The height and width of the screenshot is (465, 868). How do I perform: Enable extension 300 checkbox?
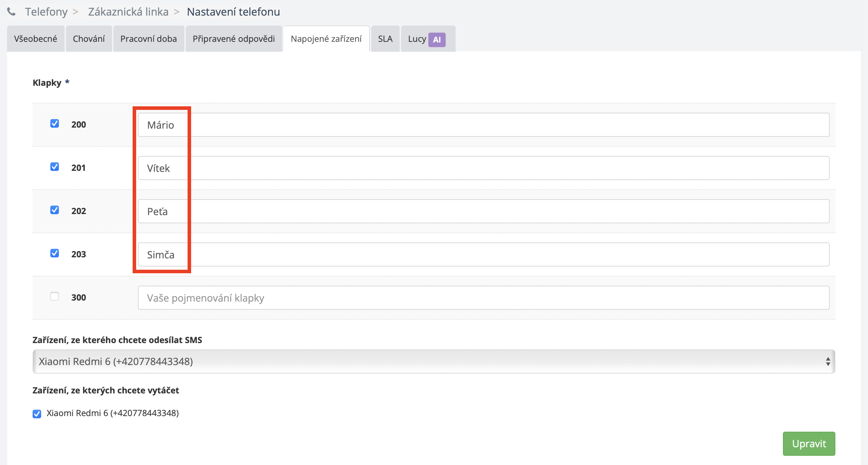tap(55, 296)
